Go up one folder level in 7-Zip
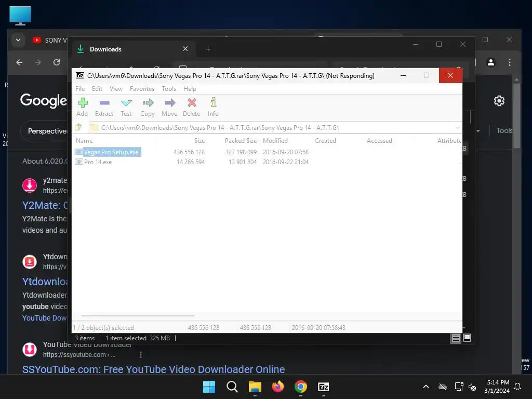532x399 pixels. coord(79,127)
